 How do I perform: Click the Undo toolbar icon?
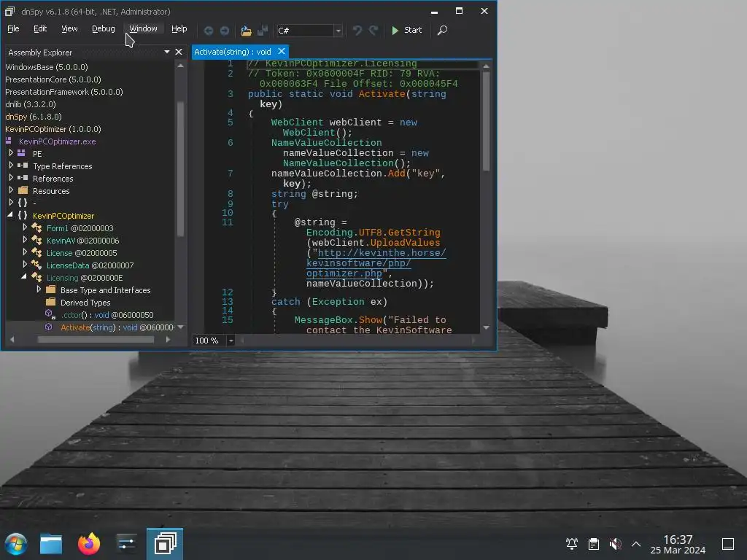(357, 31)
